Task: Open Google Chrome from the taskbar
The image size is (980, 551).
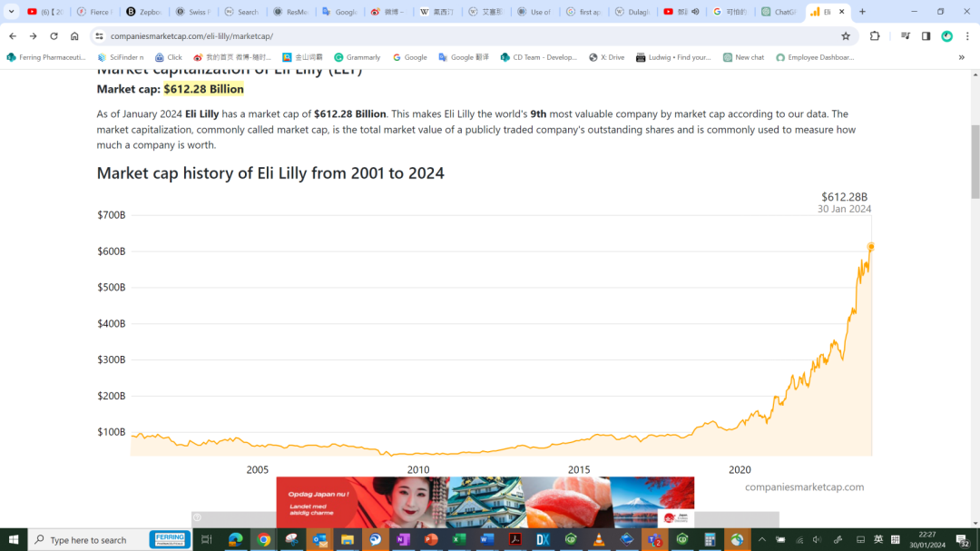Action: 264,539
